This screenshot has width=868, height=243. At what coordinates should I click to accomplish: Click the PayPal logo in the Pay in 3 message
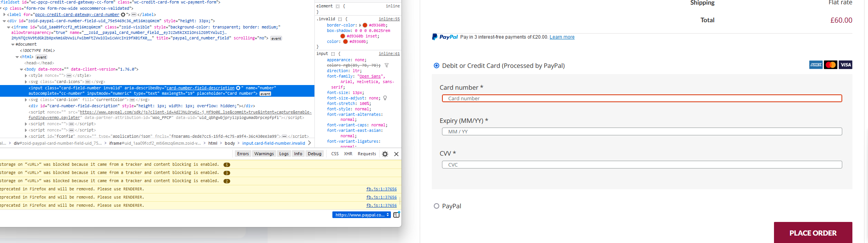coord(445,37)
